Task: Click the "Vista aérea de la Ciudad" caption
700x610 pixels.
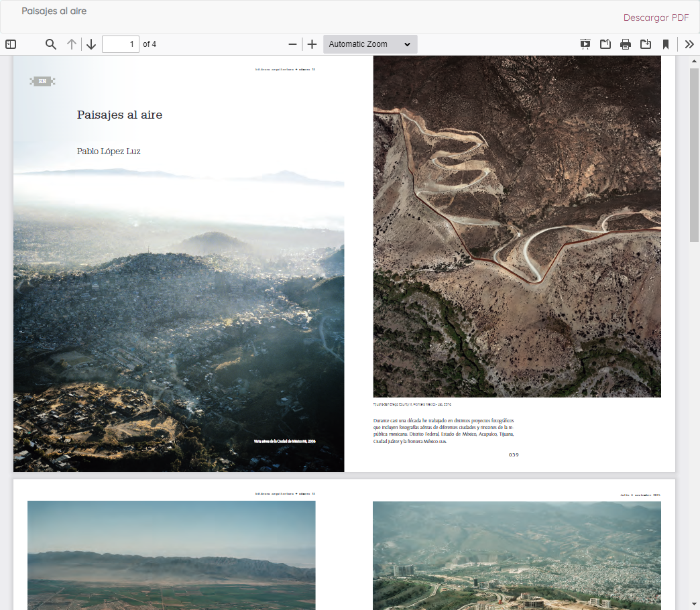Action: click(x=285, y=441)
